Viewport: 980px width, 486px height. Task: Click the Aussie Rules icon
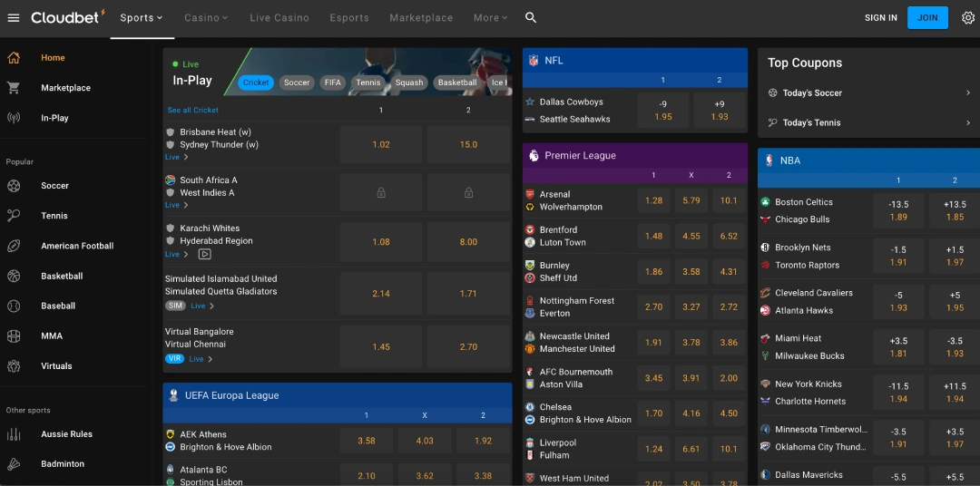tap(13, 433)
